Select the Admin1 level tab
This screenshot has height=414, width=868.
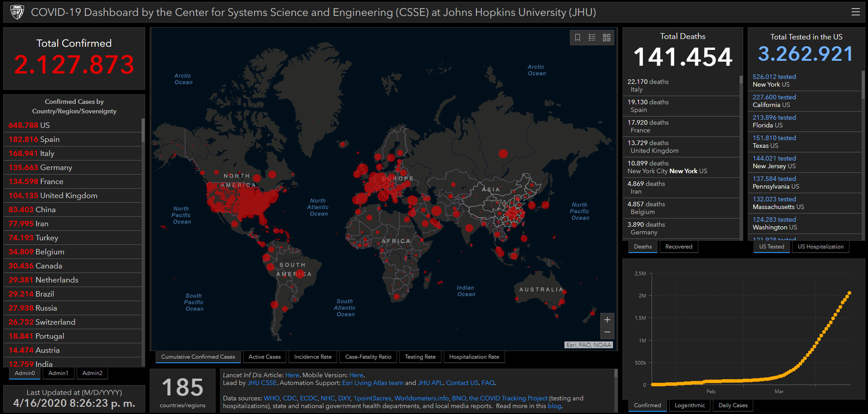58,373
